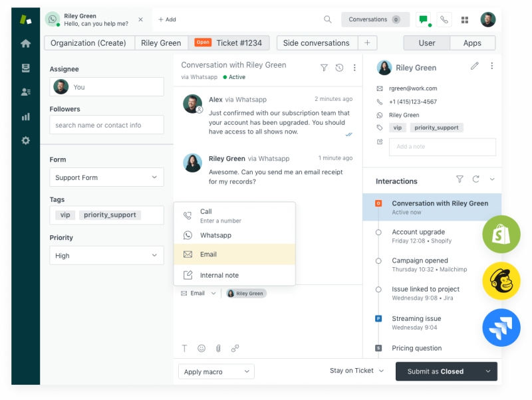Click the Followers search field
This screenshot has height=400, width=532.
[x=107, y=125]
